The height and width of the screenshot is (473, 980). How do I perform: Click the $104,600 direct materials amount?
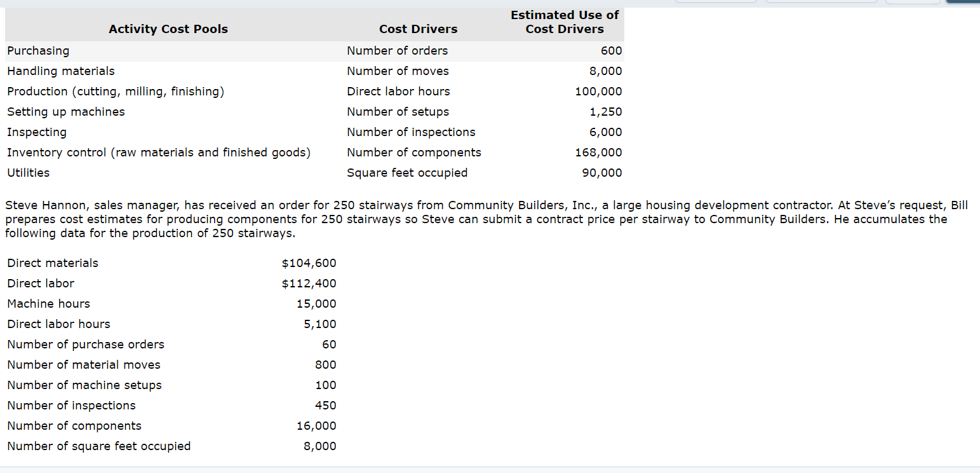[309, 263]
